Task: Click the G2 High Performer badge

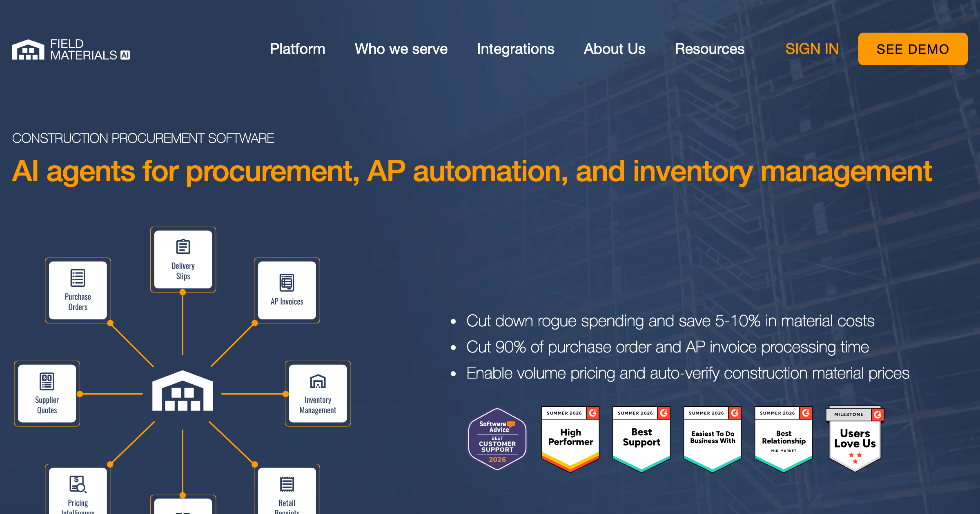Action: click(x=570, y=439)
